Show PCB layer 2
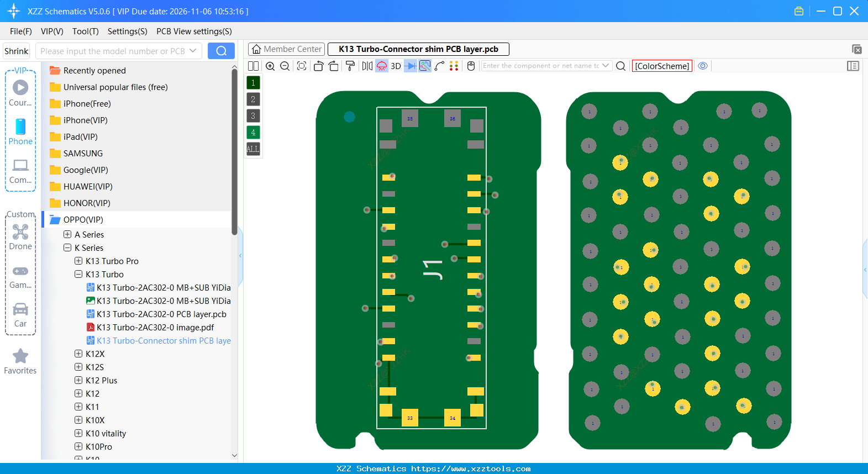The image size is (868, 474). point(253,99)
